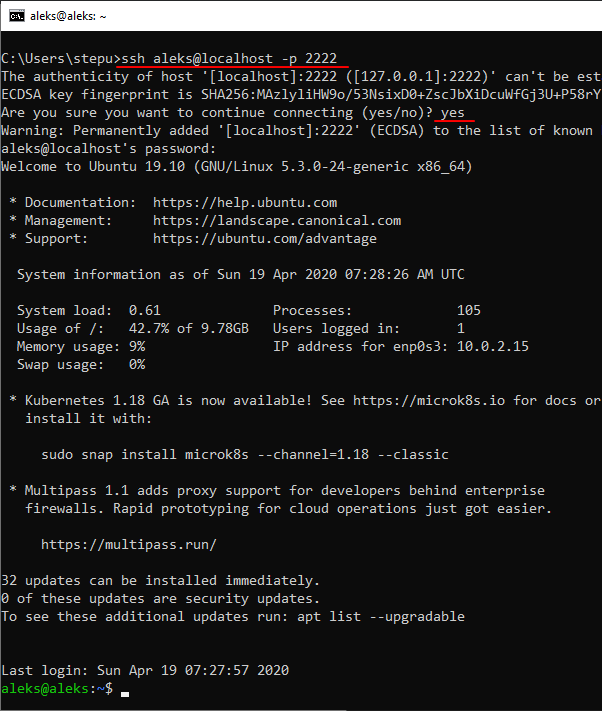Click the terminal icon in the title bar
Image resolution: width=602 pixels, height=711 pixels.
tap(18, 16)
